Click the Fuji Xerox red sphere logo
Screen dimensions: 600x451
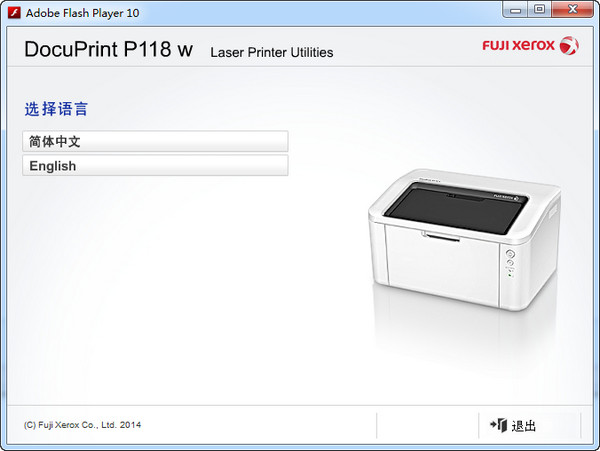tap(569, 46)
